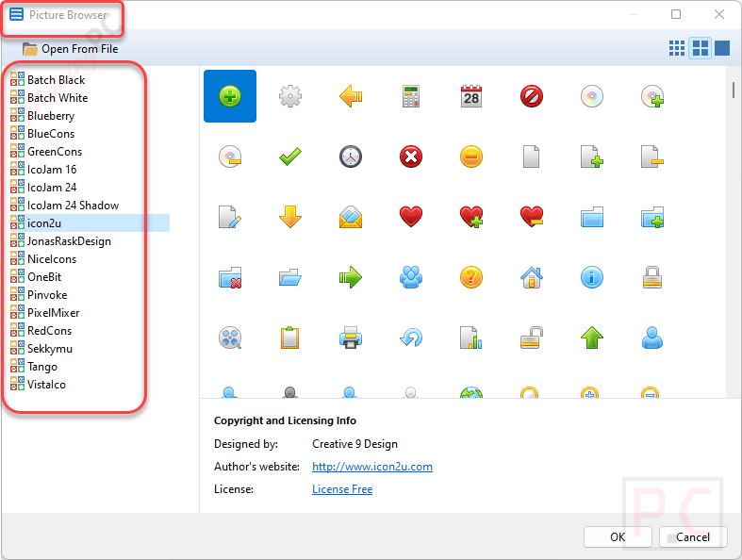Choose the document with bar chart icon
The height and width of the screenshot is (560, 742).
(x=471, y=338)
